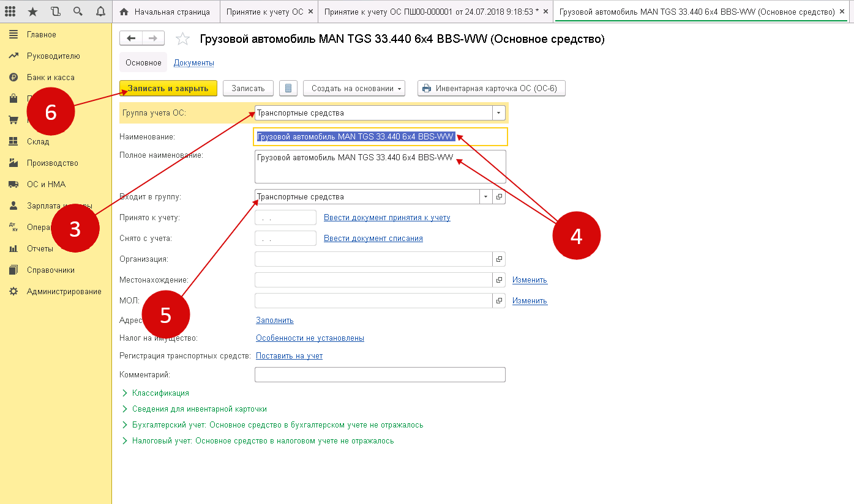Screen dimensions: 854x504
Task: Open Банк и касса section
Action: pos(51,78)
